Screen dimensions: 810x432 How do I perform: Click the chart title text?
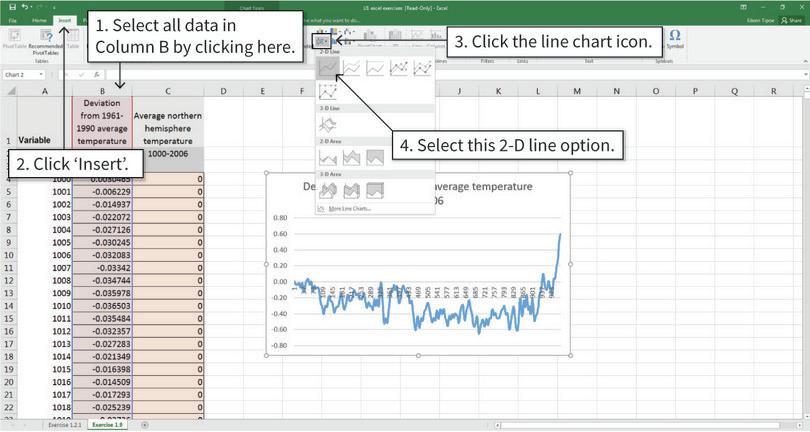pyautogui.click(x=418, y=193)
